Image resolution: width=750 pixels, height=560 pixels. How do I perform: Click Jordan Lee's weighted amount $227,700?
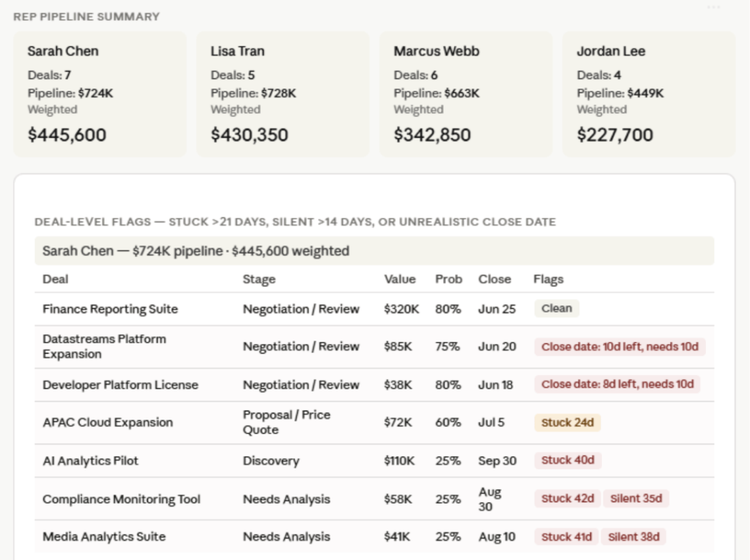pos(615,135)
